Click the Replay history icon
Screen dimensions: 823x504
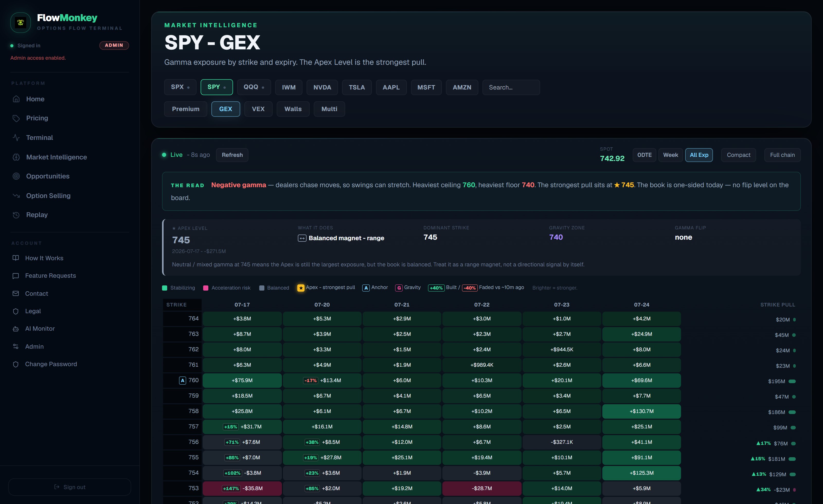[x=16, y=215]
